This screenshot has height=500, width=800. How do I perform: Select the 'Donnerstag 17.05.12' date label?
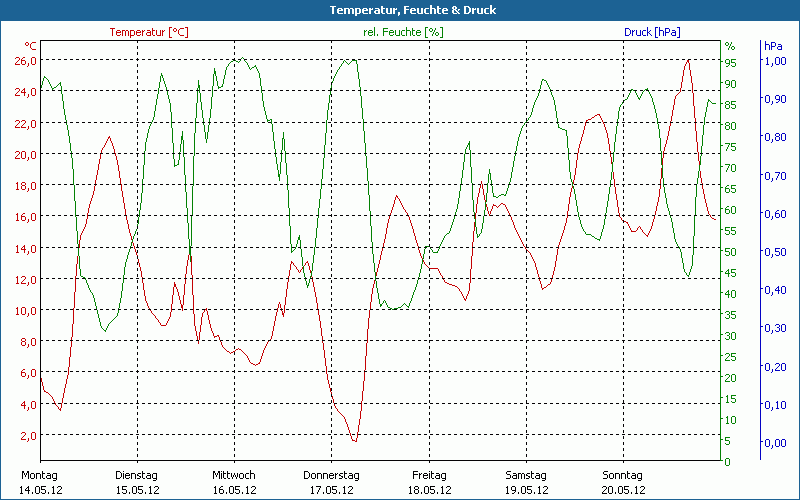coord(330,482)
